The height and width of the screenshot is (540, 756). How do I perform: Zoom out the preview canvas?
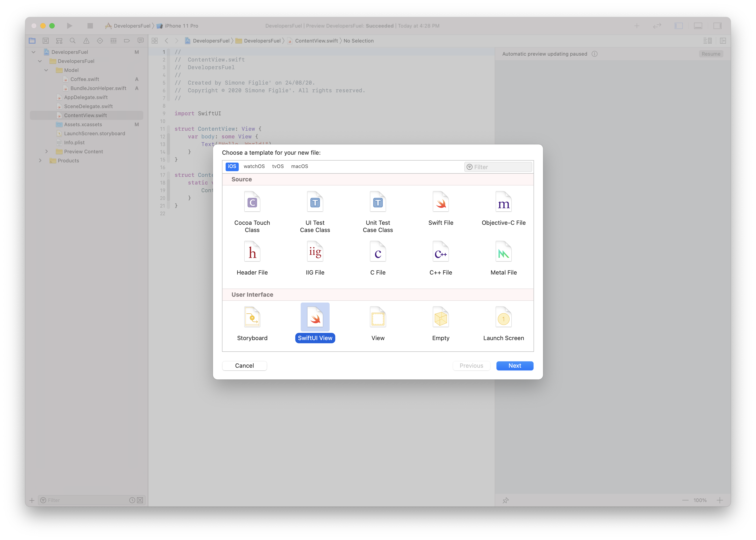(x=685, y=500)
